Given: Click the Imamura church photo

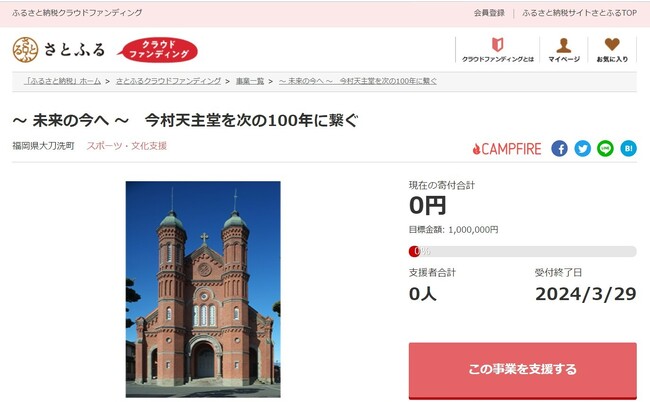Looking at the screenshot, I should pos(203,289).
